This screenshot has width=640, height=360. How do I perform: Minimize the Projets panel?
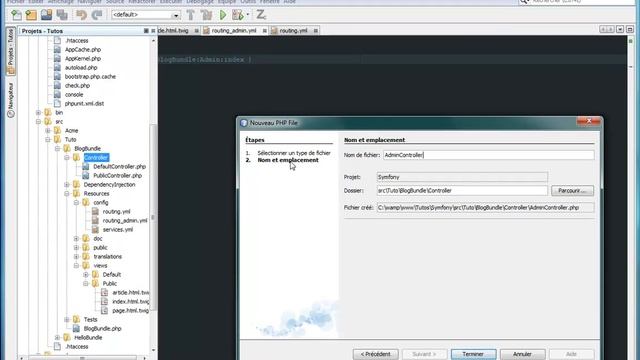(x=146, y=31)
